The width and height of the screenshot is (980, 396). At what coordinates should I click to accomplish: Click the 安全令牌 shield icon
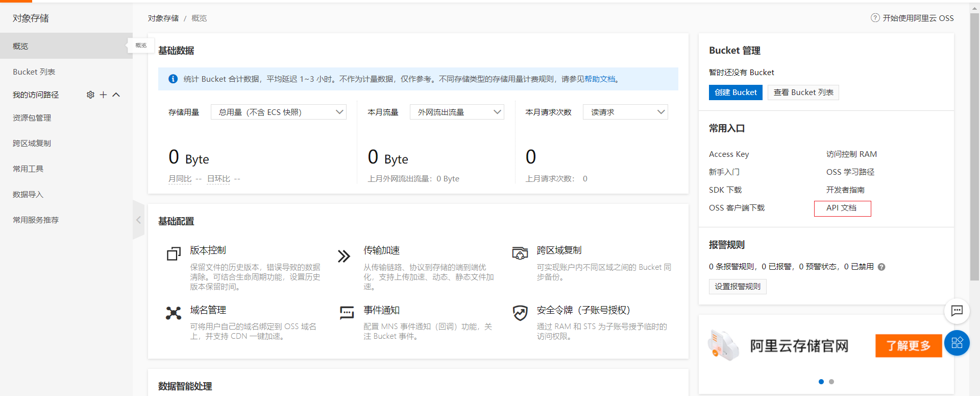tap(520, 313)
